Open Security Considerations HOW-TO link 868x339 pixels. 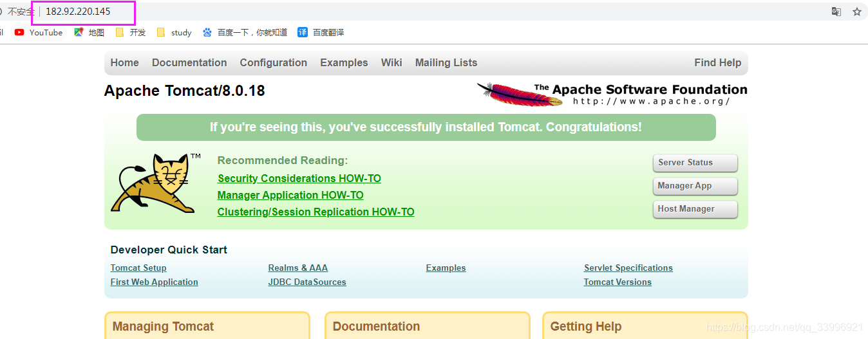click(299, 178)
